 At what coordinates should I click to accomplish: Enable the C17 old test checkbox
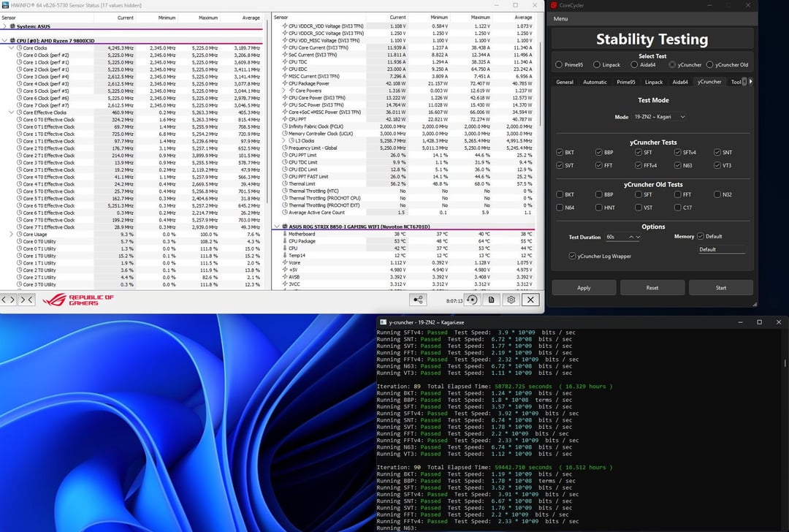[677, 208]
